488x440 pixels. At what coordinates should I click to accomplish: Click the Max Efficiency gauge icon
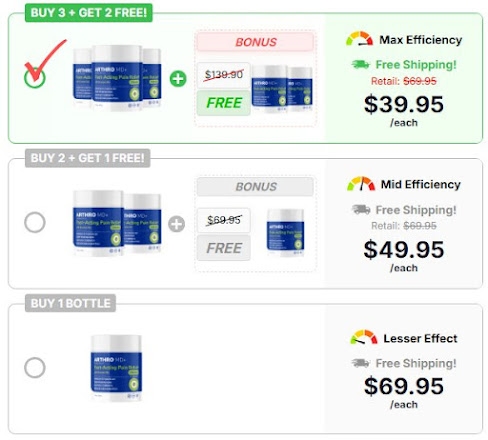coord(359,39)
